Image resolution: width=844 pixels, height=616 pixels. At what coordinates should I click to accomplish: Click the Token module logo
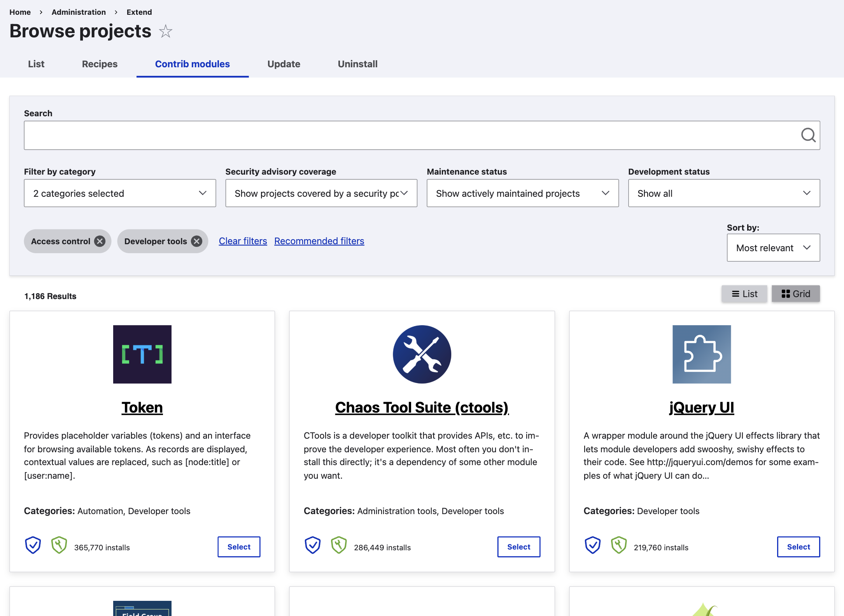(x=142, y=354)
